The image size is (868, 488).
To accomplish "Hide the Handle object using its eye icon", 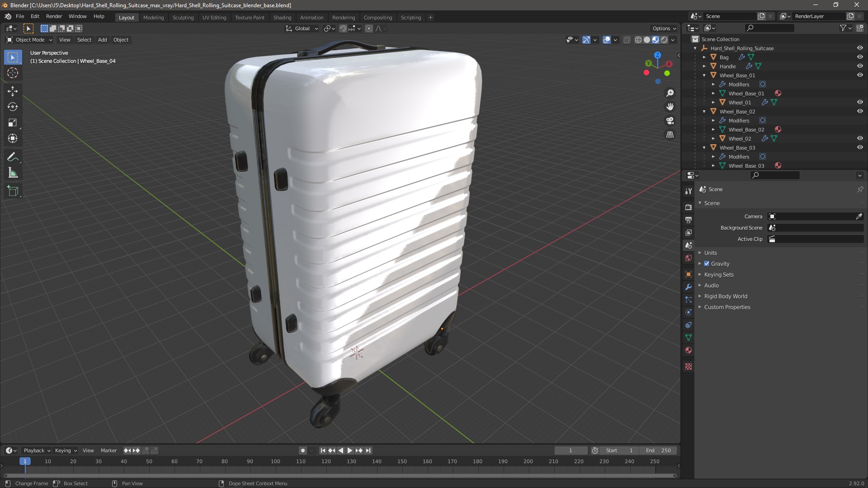I will pos(860,66).
